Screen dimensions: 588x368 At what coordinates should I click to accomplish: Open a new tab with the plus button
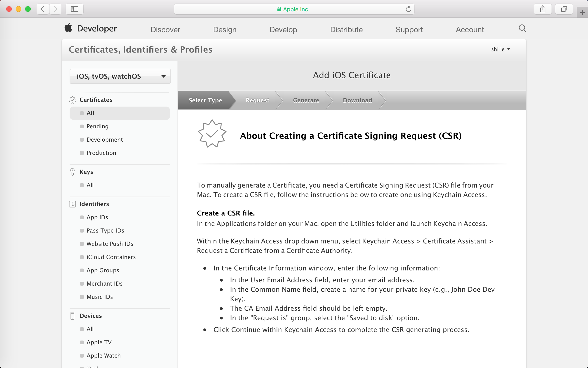point(582,12)
